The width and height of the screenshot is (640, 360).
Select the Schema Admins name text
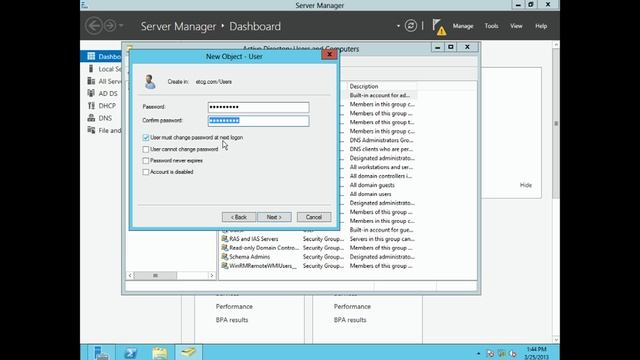249,257
